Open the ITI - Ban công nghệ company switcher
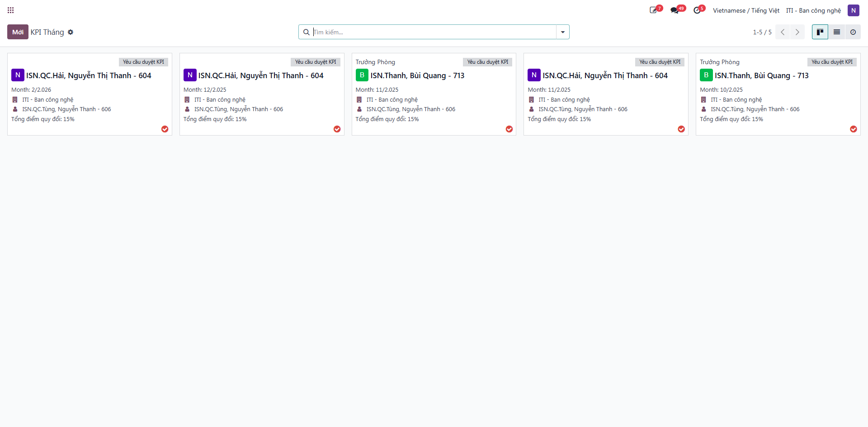 pyautogui.click(x=813, y=10)
